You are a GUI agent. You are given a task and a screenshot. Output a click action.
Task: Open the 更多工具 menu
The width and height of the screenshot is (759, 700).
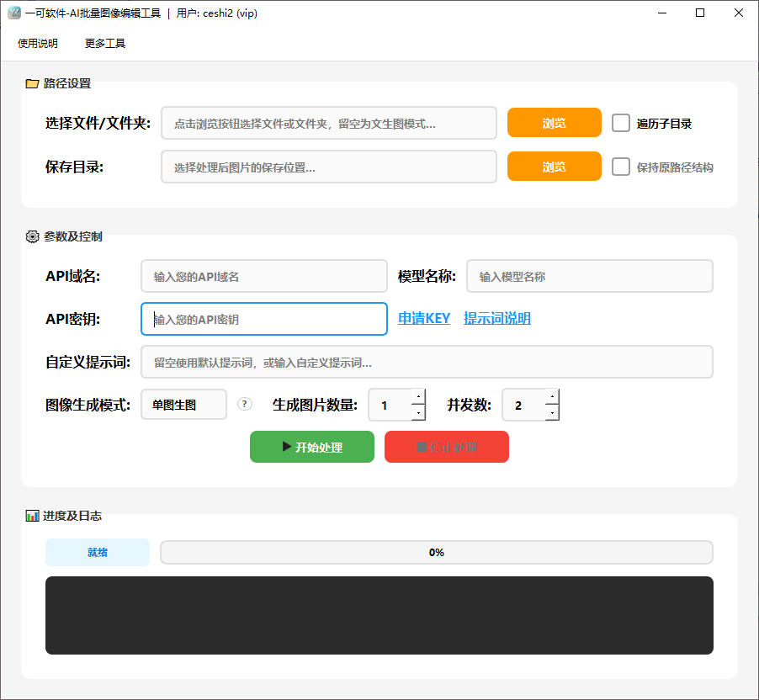pos(105,43)
